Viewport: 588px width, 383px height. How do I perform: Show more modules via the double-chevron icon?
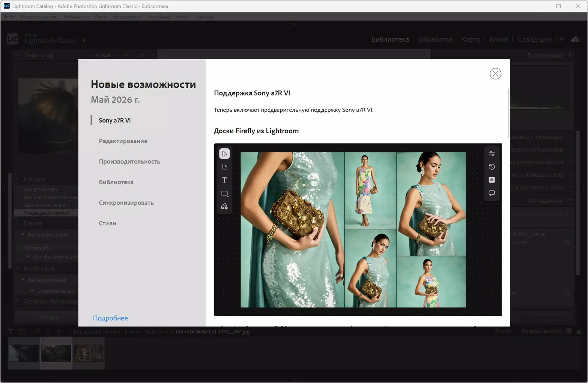(x=561, y=39)
